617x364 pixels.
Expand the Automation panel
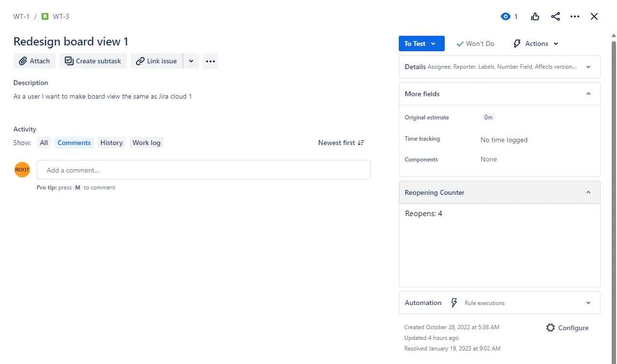click(499, 303)
